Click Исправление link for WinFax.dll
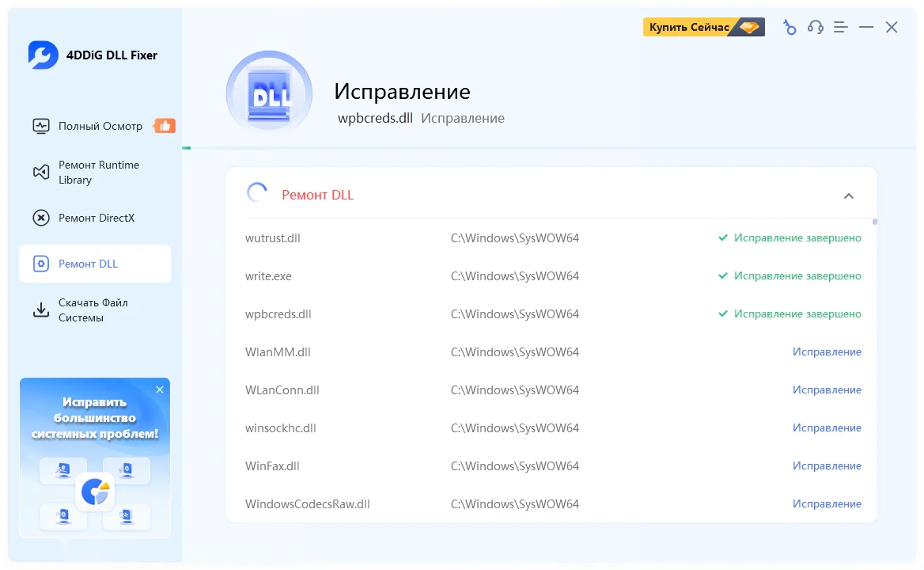The width and height of the screenshot is (924, 570). click(x=827, y=466)
